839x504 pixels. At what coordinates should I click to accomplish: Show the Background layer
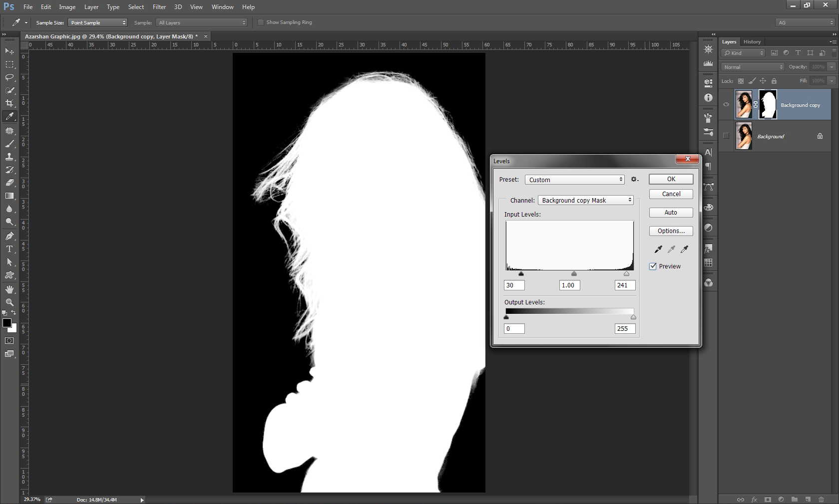[x=726, y=136]
